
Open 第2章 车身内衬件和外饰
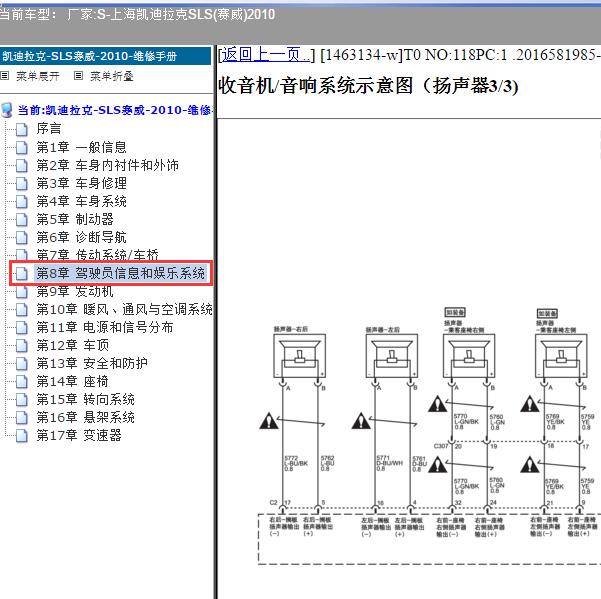point(108,165)
